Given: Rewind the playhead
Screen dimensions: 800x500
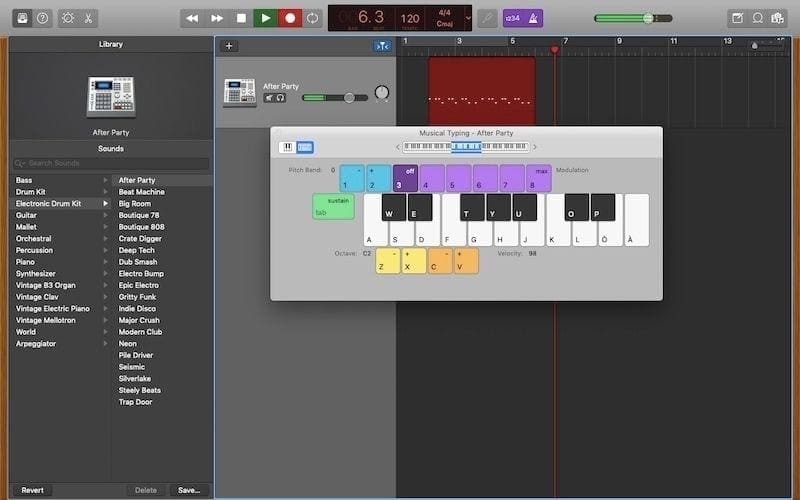Looking at the screenshot, I should pos(192,18).
